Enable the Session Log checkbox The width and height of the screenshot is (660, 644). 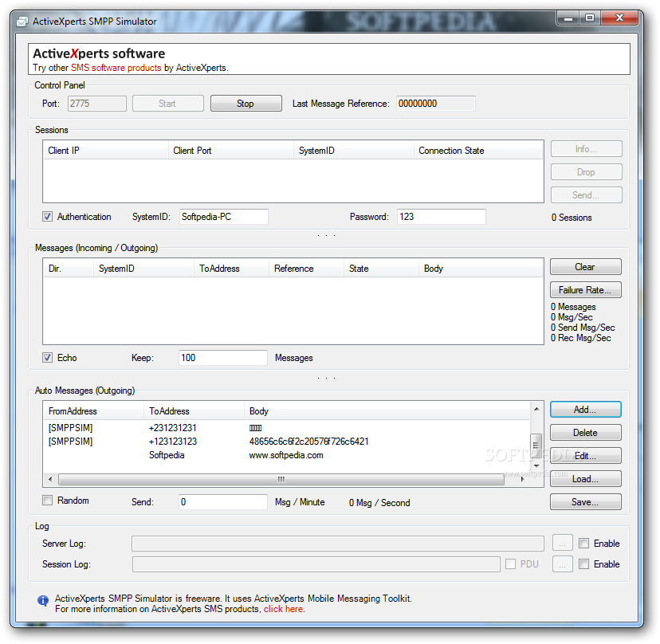(583, 563)
